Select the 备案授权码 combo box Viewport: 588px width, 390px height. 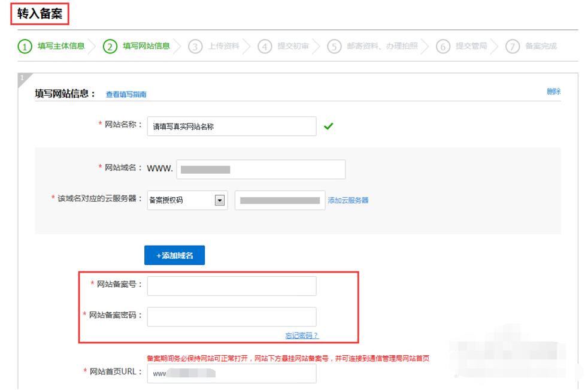tap(181, 201)
